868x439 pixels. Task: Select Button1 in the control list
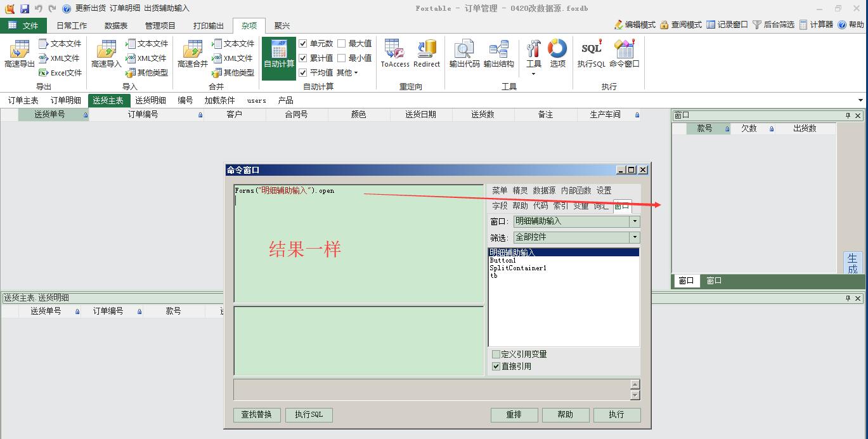coord(503,261)
